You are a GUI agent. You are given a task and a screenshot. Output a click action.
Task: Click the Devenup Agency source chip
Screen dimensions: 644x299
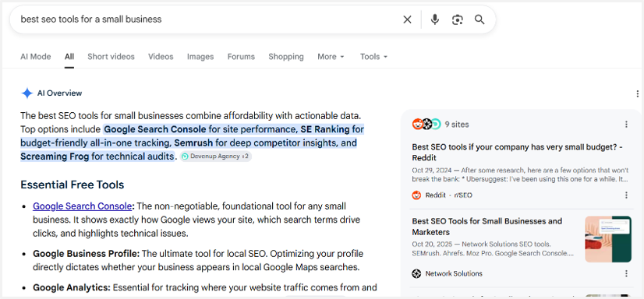216,157
